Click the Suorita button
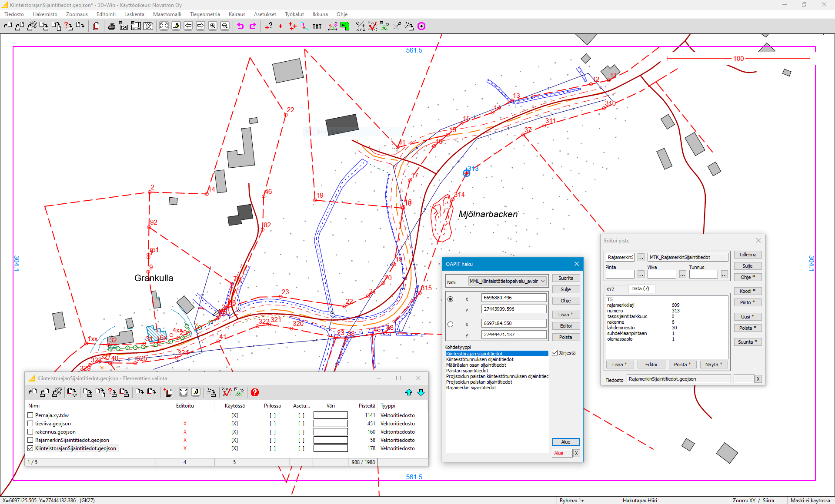 [566, 278]
